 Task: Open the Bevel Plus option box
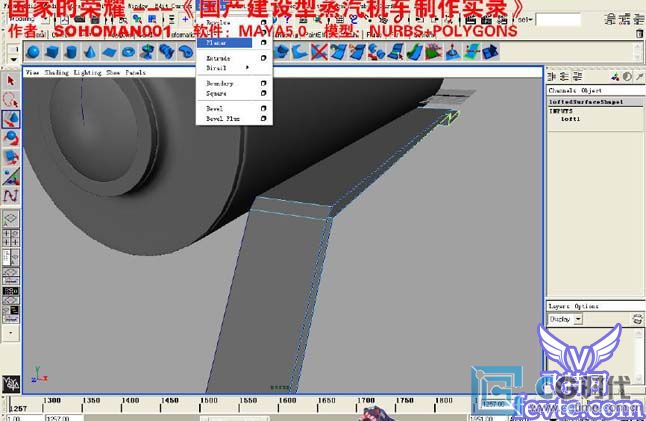pyautogui.click(x=264, y=119)
